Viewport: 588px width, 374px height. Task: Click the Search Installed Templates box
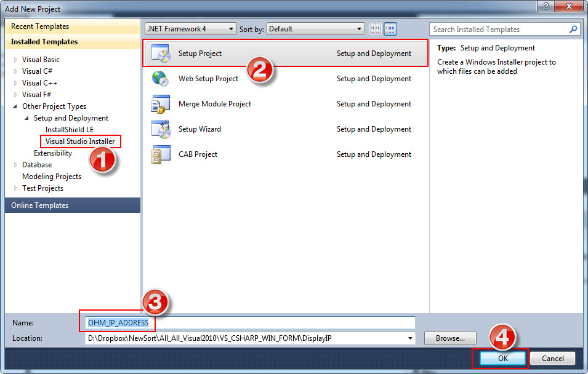(x=505, y=30)
